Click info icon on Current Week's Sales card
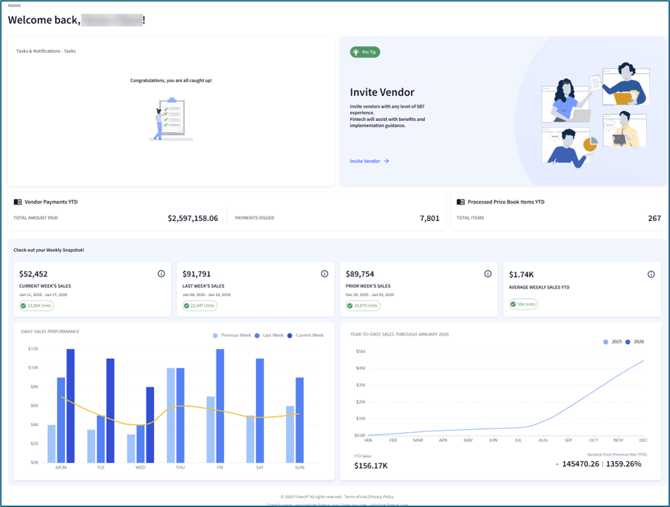Image resolution: width=670 pixels, height=507 pixels. click(x=161, y=274)
